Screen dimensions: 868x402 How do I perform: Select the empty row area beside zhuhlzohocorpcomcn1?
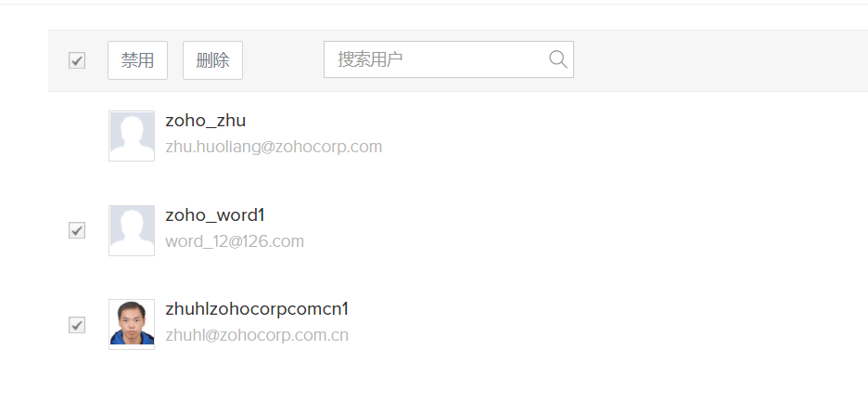point(609,324)
